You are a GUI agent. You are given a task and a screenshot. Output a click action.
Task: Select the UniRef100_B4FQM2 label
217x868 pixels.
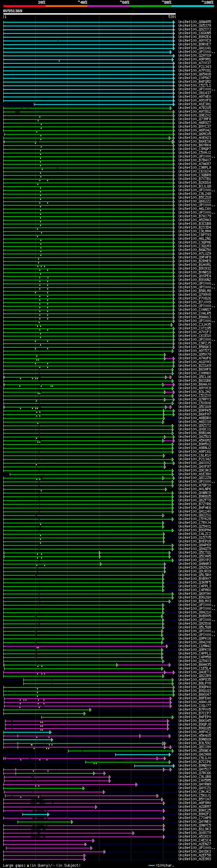coord(195,82)
